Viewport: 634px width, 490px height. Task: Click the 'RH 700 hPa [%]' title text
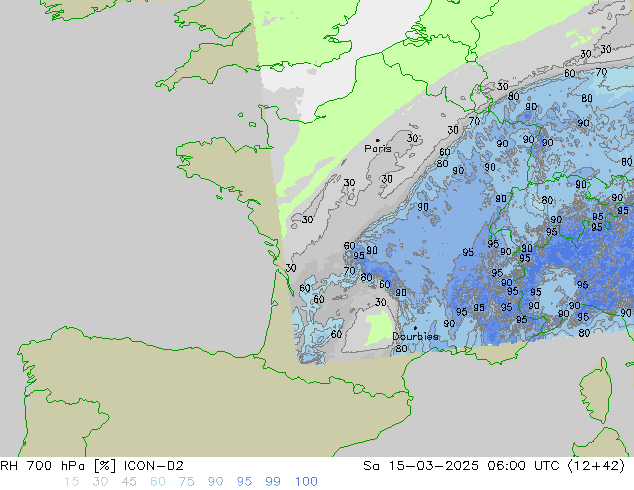click(x=58, y=466)
